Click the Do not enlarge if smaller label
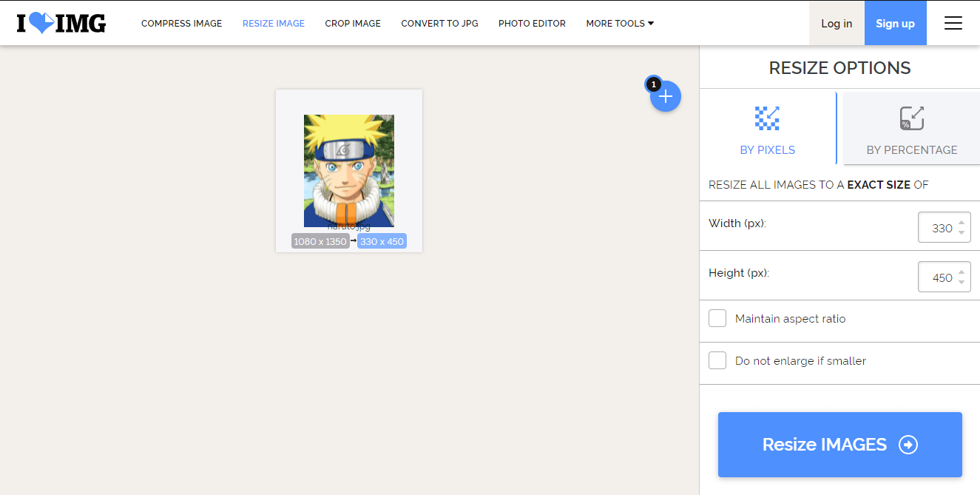The image size is (980, 495). [x=800, y=361]
